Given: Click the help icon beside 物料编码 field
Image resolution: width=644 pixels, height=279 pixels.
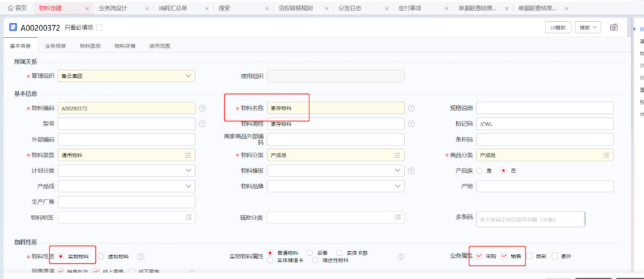Looking at the screenshot, I should tap(202, 108).
